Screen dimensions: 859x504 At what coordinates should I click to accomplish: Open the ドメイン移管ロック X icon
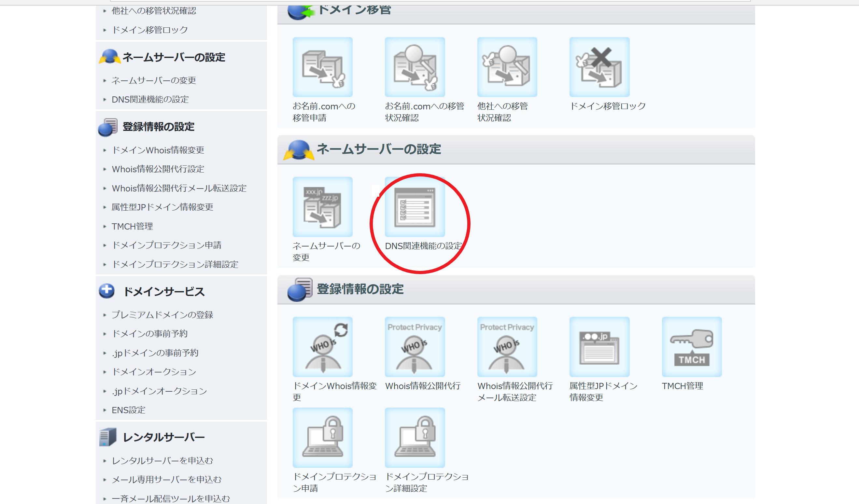599,67
